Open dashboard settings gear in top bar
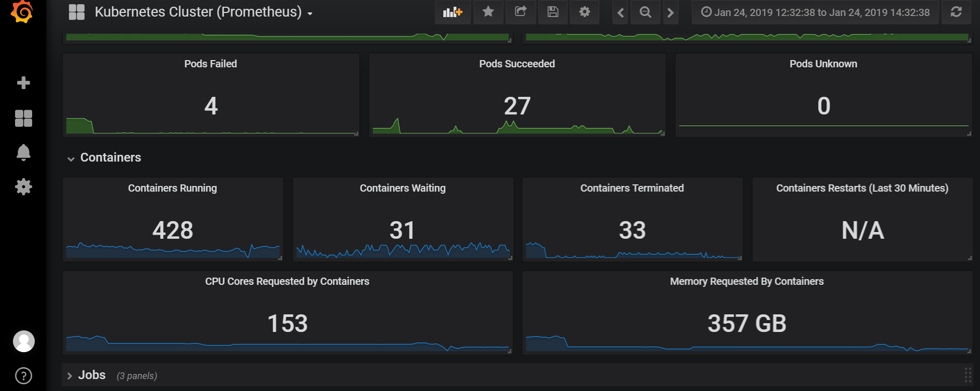 (585, 12)
